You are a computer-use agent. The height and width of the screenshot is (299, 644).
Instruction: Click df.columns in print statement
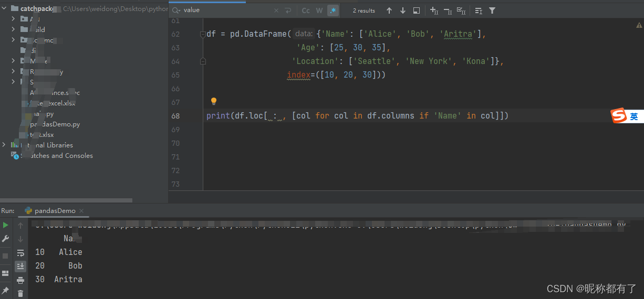point(393,116)
